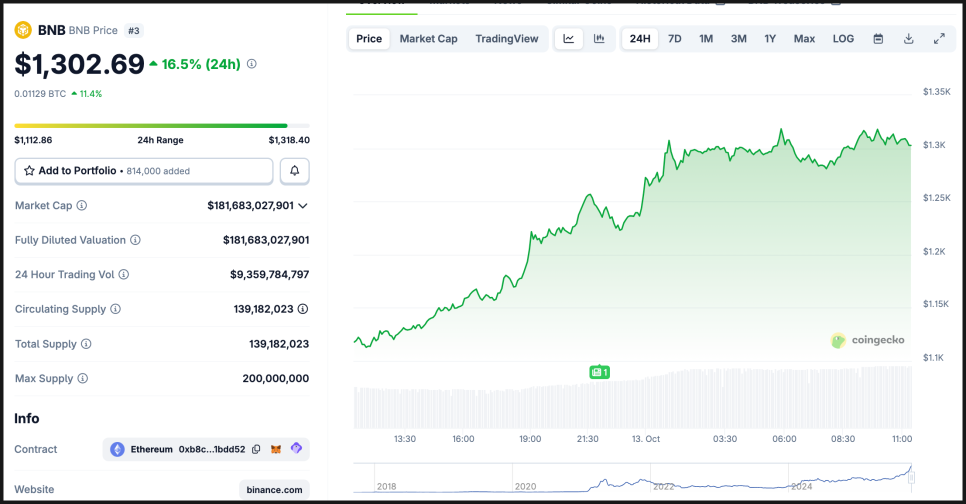Click the green news marker on chart
The height and width of the screenshot is (504, 966).
[x=599, y=372]
